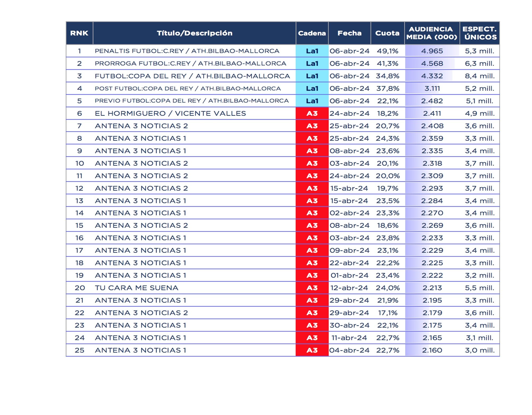Click the ESPECT. ÚNICOS header
The image size is (532, 415).
[480, 33]
